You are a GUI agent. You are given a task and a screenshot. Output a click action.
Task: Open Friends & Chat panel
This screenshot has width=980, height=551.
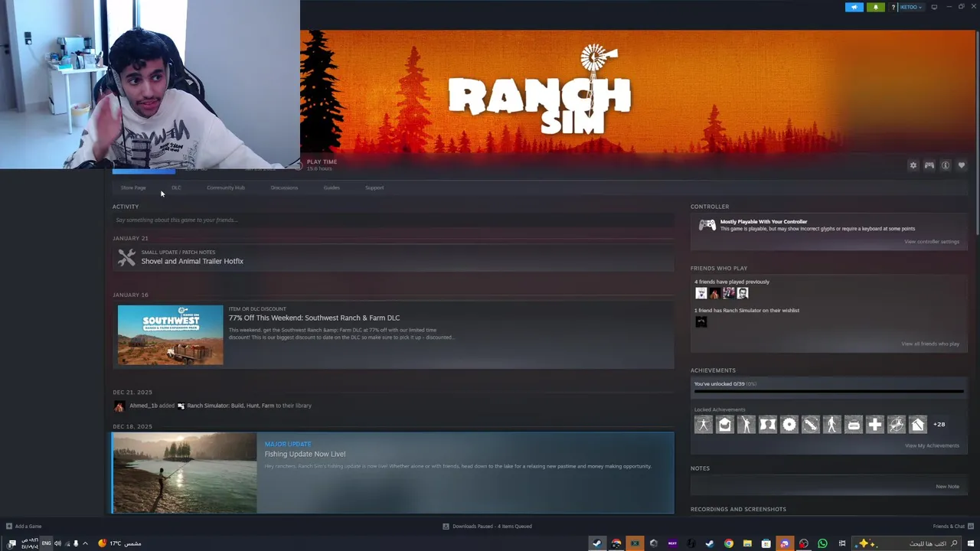point(952,526)
